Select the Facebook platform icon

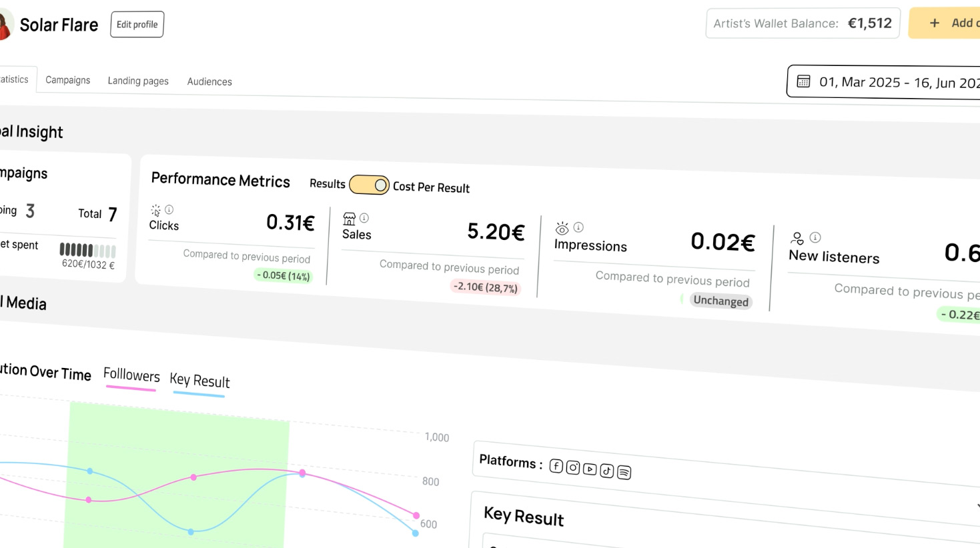click(x=556, y=466)
